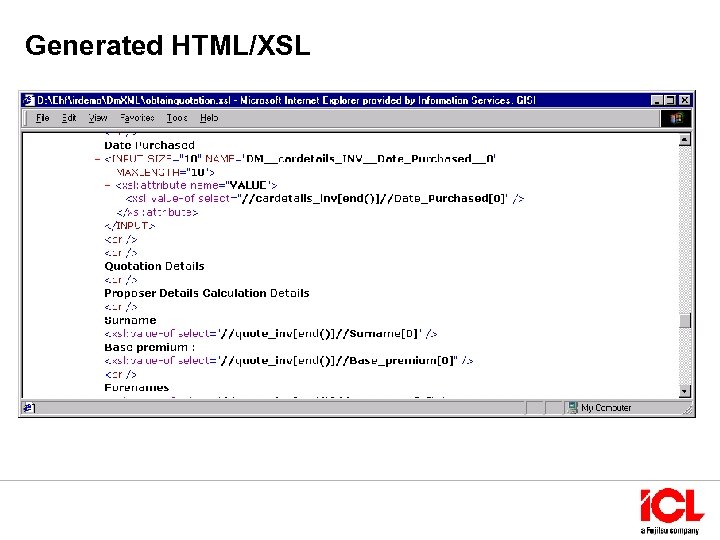
Task: Click the page icon in status bar
Action: (29, 407)
